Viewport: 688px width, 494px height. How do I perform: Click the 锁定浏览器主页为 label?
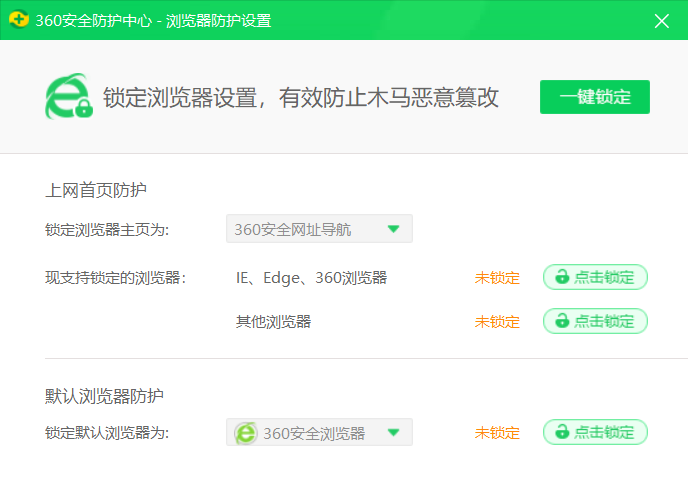click(107, 229)
